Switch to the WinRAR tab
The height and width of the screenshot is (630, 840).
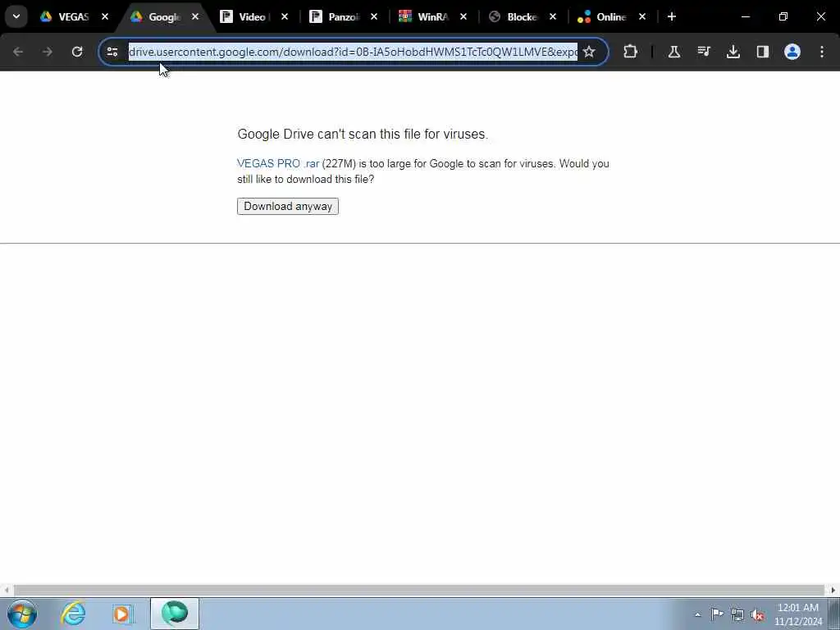433,16
